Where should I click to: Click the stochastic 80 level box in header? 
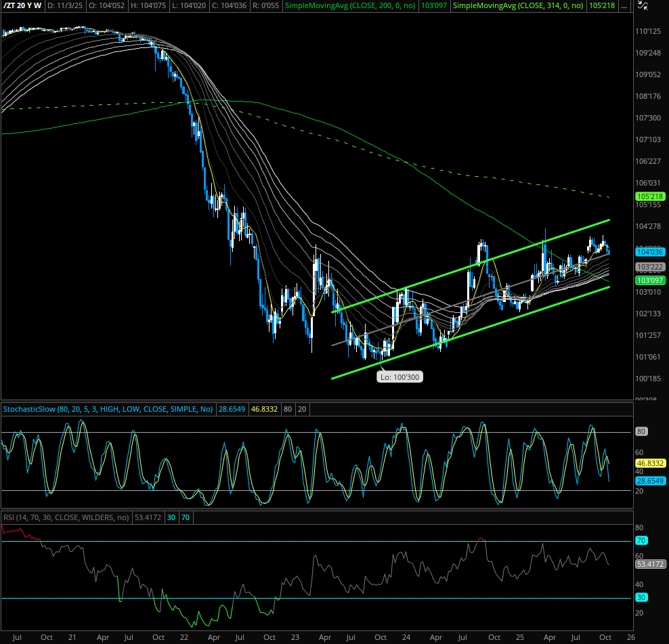[x=288, y=409]
